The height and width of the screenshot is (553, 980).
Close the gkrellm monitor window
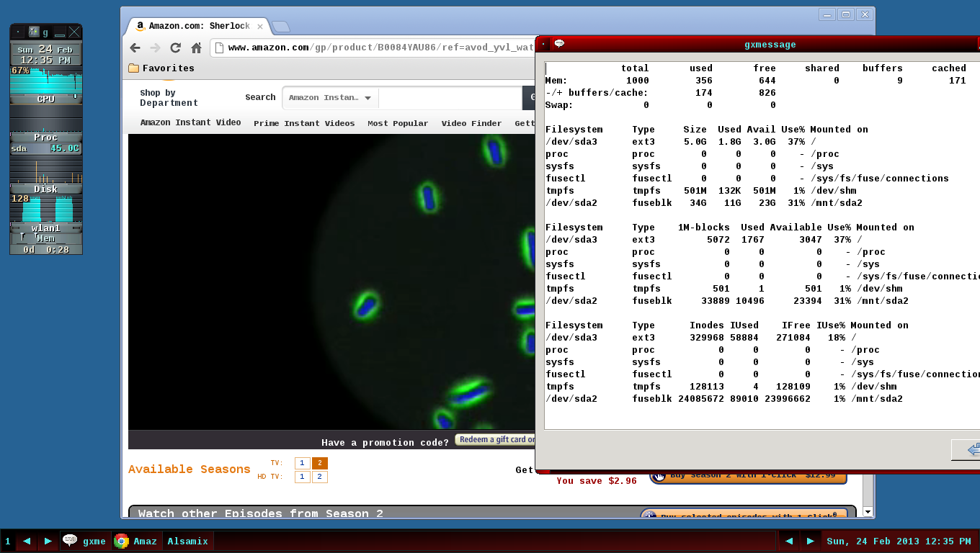(x=74, y=32)
